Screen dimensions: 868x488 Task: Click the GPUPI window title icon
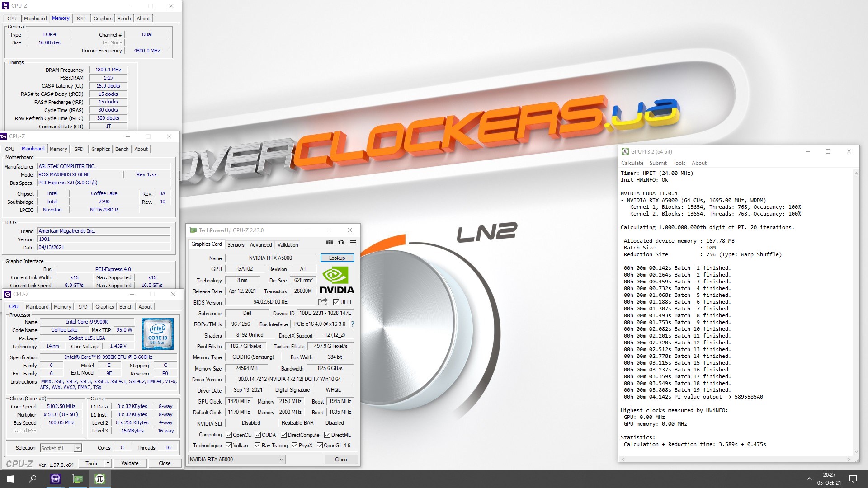coord(625,151)
